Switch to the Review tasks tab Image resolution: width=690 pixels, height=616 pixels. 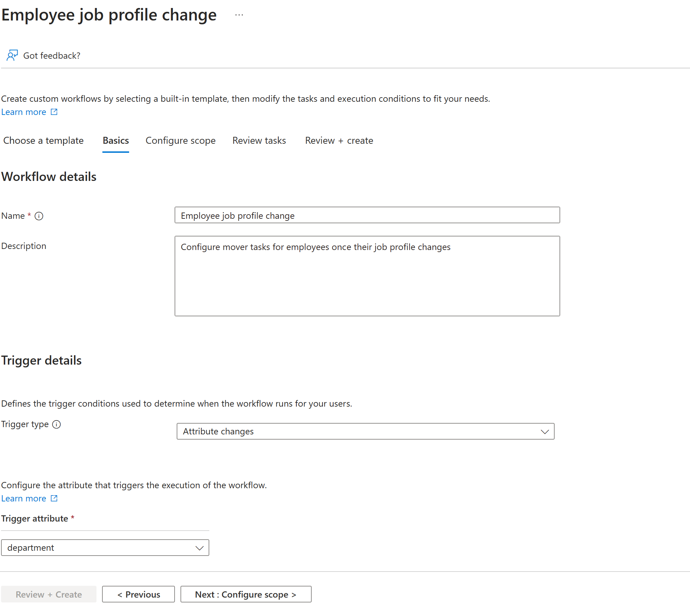coord(259,141)
